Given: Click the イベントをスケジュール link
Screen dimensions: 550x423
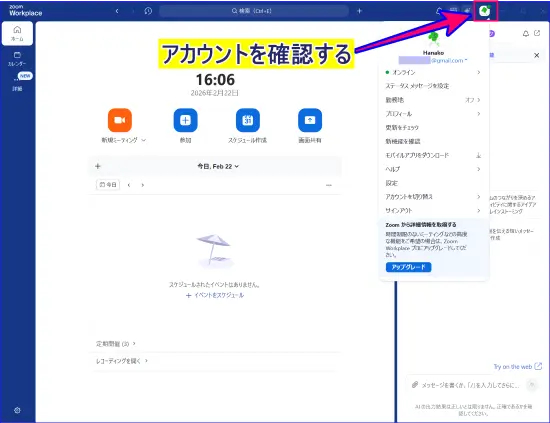Looking at the screenshot, I should (x=215, y=295).
